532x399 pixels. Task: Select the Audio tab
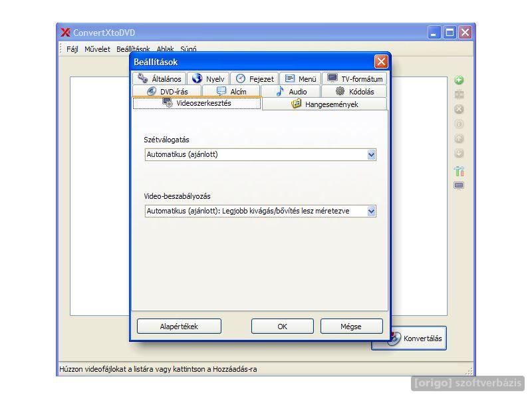(x=291, y=91)
